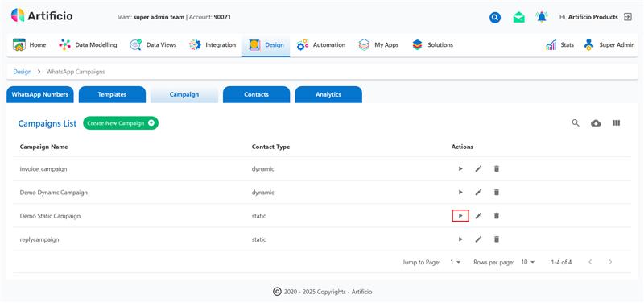Screen dimensions: 644x303
Task: Edit invoice_campaign with pencil icon
Action: pyautogui.click(x=478, y=168)
